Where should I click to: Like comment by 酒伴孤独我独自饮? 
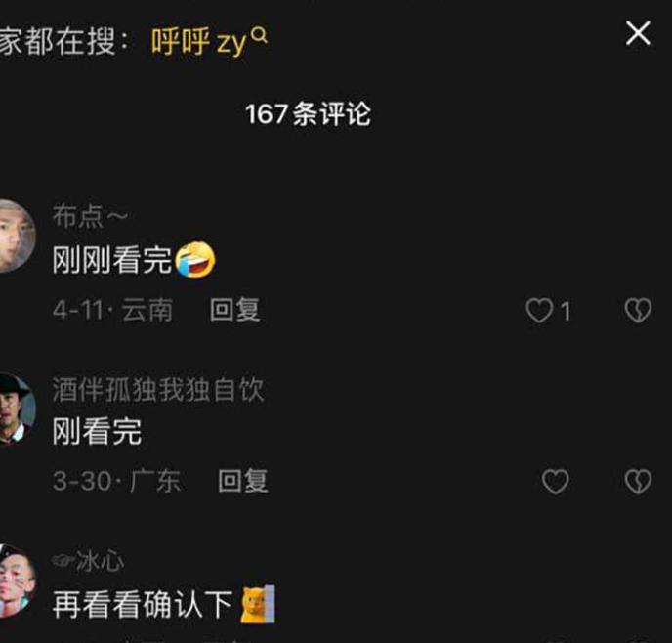click(556, 482)
